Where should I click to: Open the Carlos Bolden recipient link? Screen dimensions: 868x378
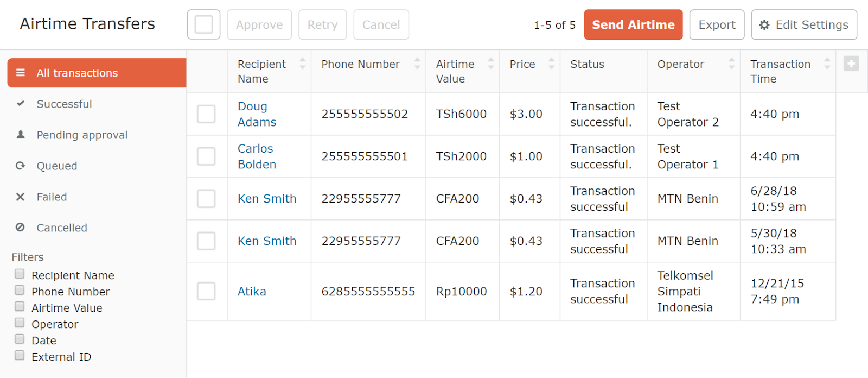tap(257, 156)
